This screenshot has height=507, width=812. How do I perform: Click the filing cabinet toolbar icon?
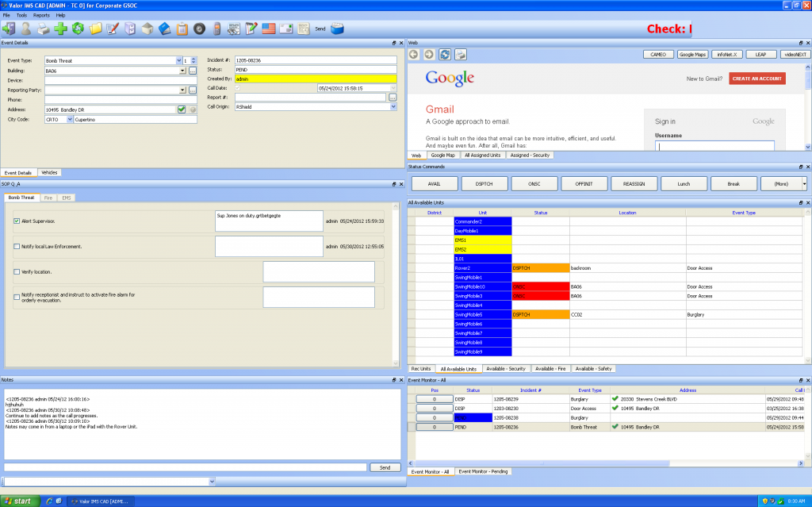pyautogui.click(x=130, y=29)
